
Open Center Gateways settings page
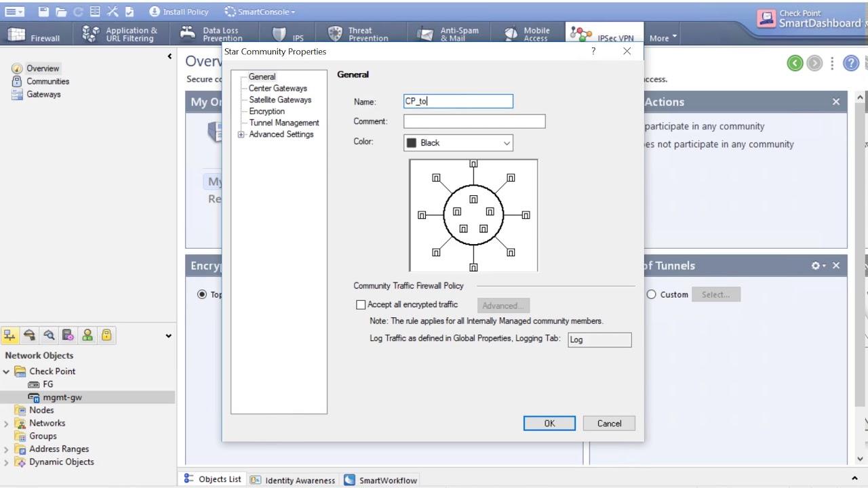pos(277,88)
